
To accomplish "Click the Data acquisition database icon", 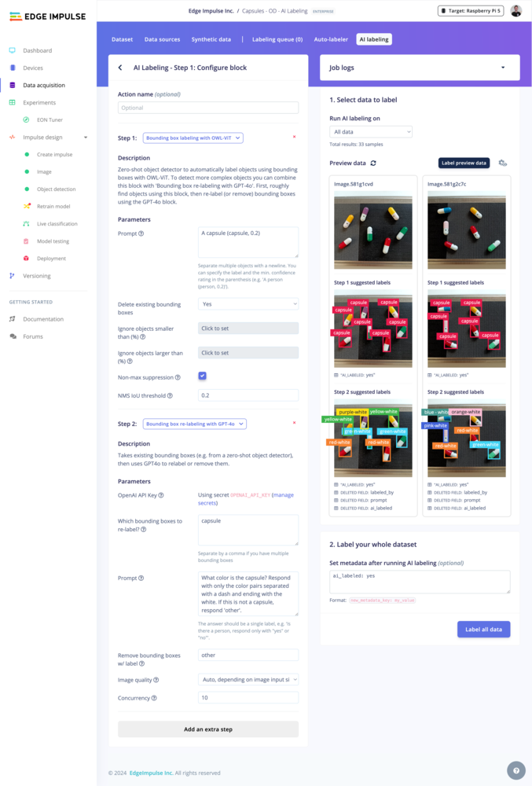I will (x=13, y=85).
